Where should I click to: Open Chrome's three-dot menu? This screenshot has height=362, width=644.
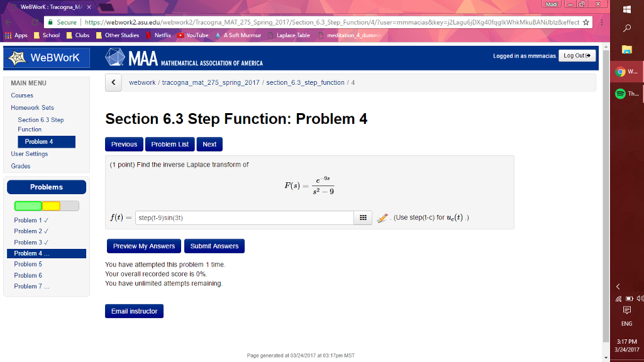602,21
